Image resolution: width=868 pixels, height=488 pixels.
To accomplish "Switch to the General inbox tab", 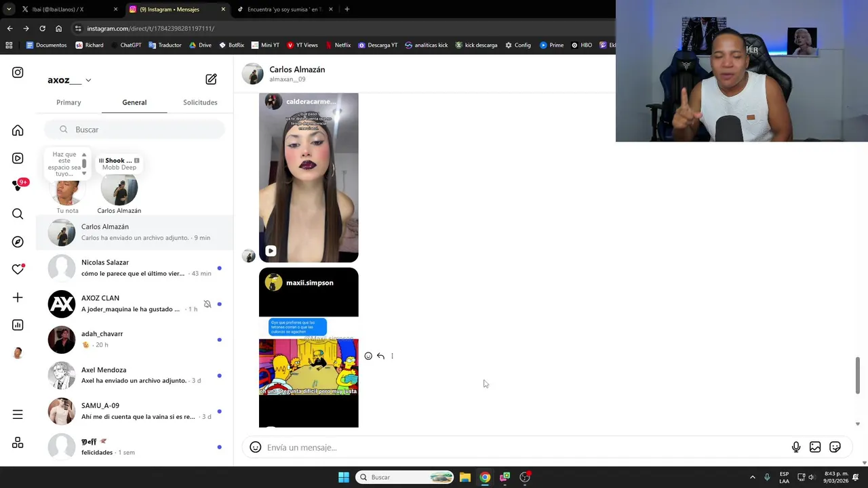I will (x=134, y=102).
